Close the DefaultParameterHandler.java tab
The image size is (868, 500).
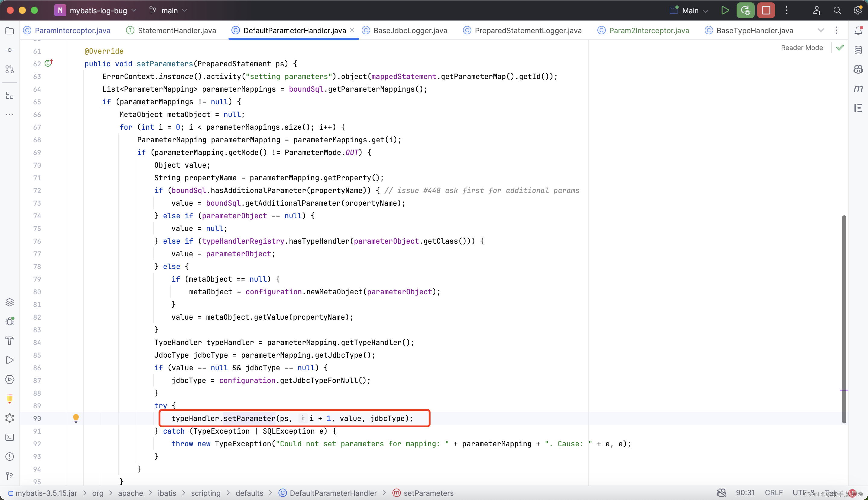[352, 30]
